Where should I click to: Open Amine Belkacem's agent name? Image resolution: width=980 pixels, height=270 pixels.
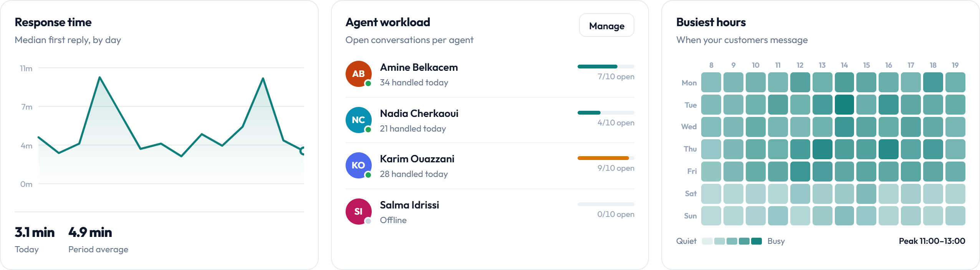(x=419, y=67)
